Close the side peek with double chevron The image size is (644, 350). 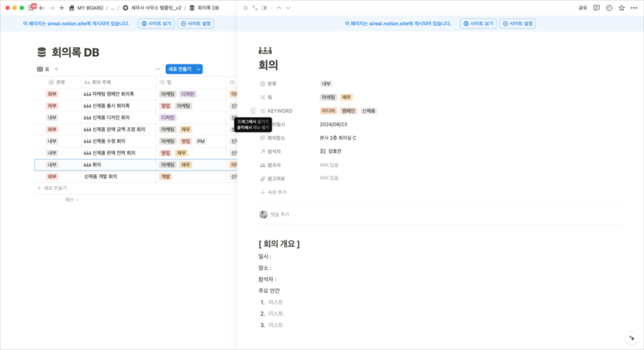pos(245,8)
